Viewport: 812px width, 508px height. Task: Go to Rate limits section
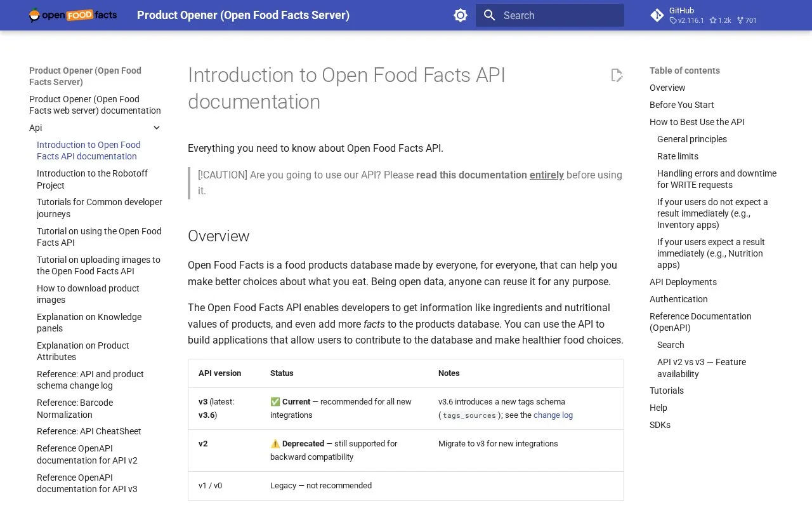click(678, 156)
